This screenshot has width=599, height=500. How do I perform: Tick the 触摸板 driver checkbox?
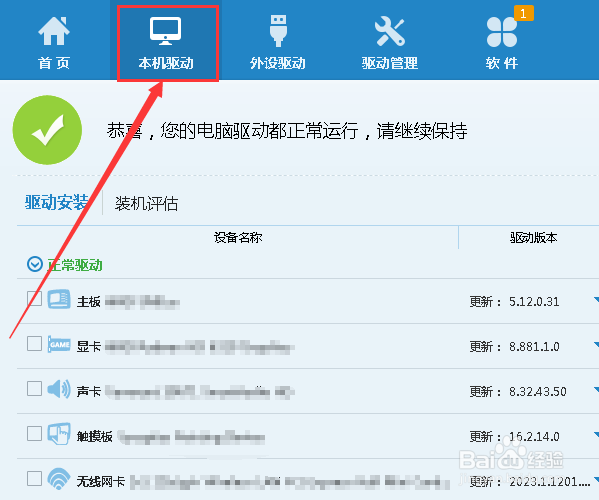click(x=34, y=434)
